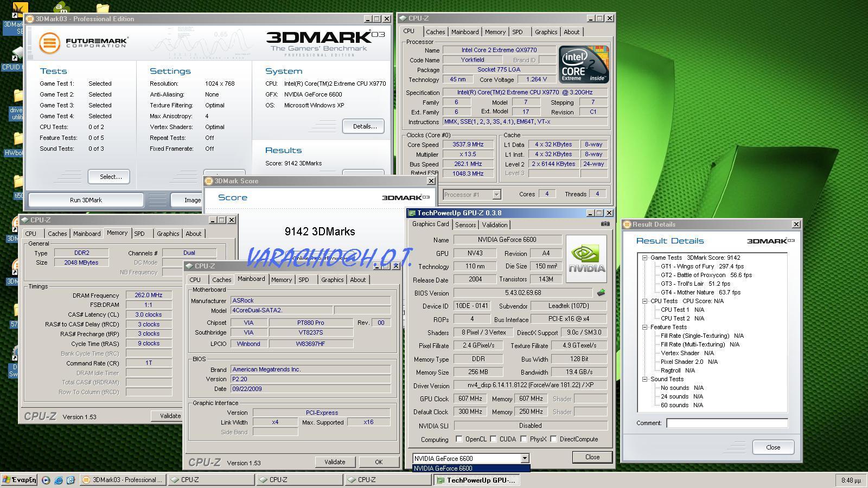868x488 pixels.
Task: Open system Details... button in 3DMark03
Action: pos(363,126)
